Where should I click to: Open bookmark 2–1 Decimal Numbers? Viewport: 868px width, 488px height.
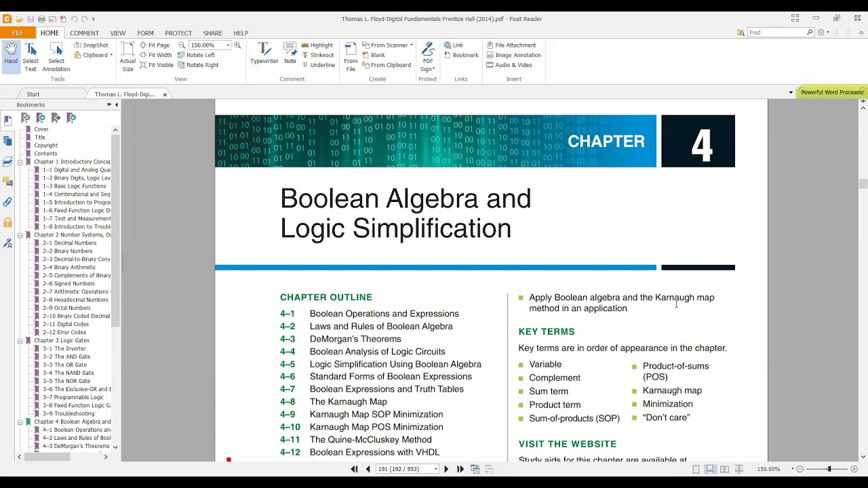click(x=69, y=243)
